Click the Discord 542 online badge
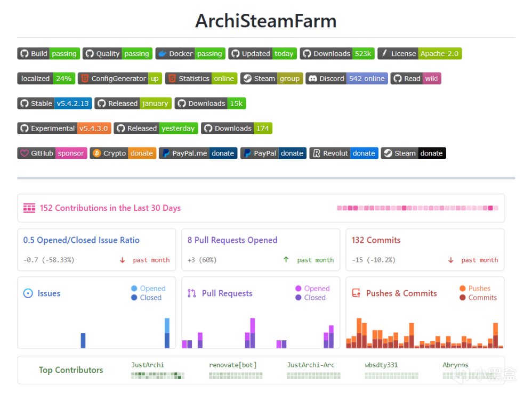Viewport: 532px width, 394px height. click(x=346, y=79)
